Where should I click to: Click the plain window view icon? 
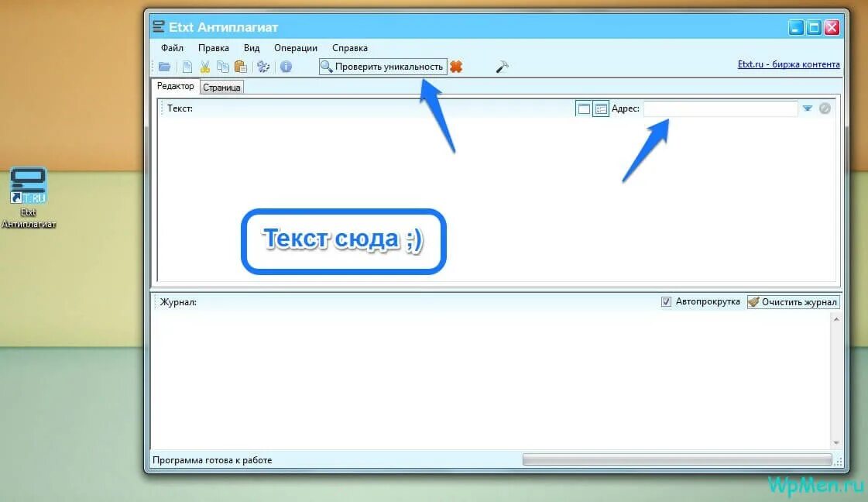(584, 108)
